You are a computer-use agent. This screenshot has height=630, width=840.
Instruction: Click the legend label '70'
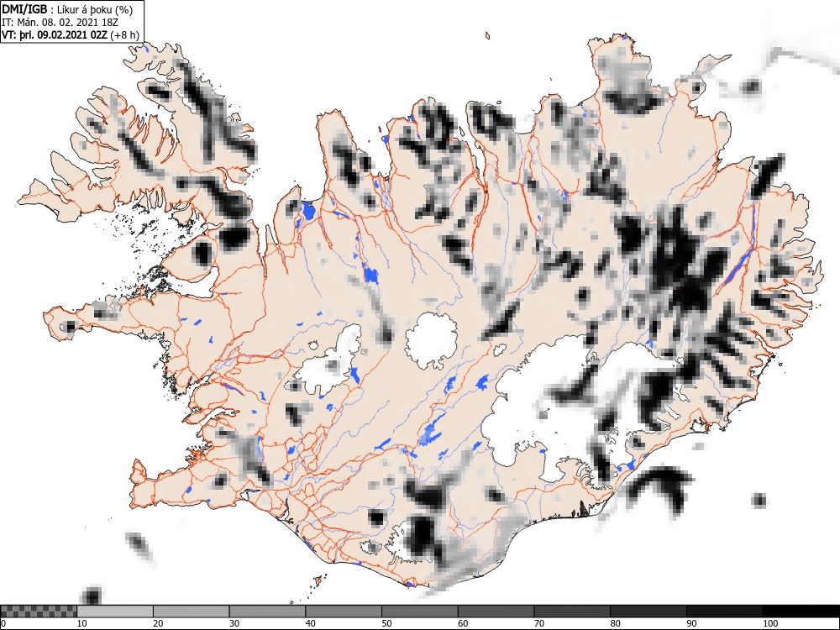(x=538, y=623)
